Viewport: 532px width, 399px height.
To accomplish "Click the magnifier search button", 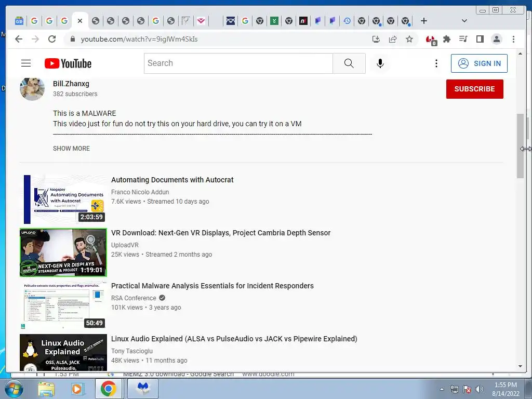I will (349, 63).
